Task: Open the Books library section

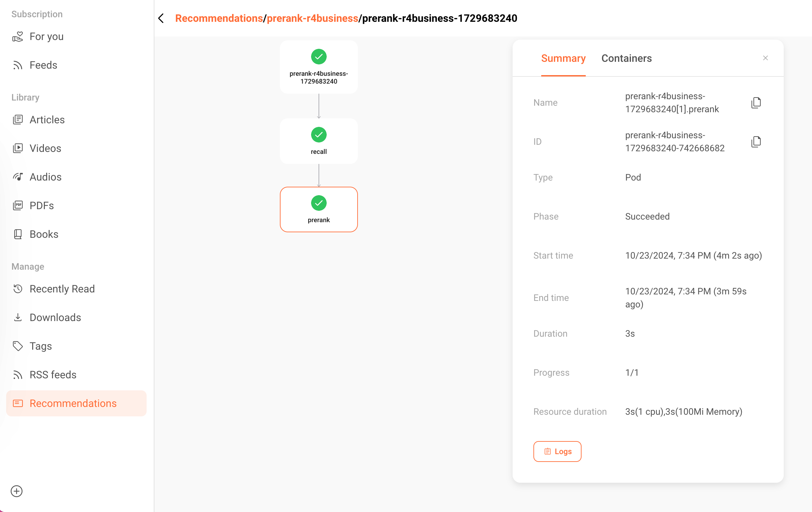Action: click(76, 234)
